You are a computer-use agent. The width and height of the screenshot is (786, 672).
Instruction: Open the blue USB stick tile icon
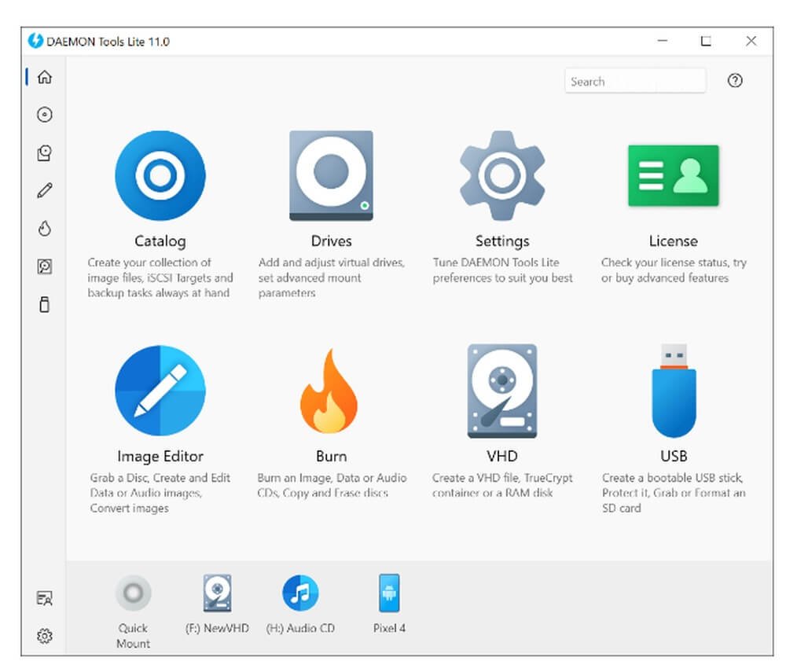pyautogui.click(x=674, y=391)
